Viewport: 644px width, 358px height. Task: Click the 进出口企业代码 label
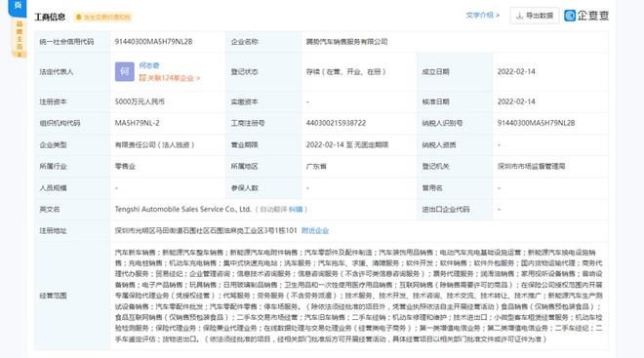[x=446, y=210]
